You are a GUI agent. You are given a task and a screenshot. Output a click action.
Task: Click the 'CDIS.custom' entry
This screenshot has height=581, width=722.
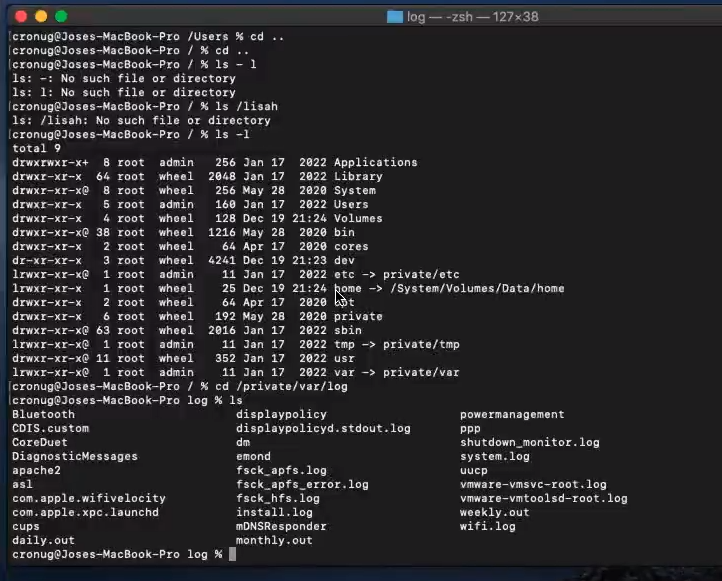51,429
